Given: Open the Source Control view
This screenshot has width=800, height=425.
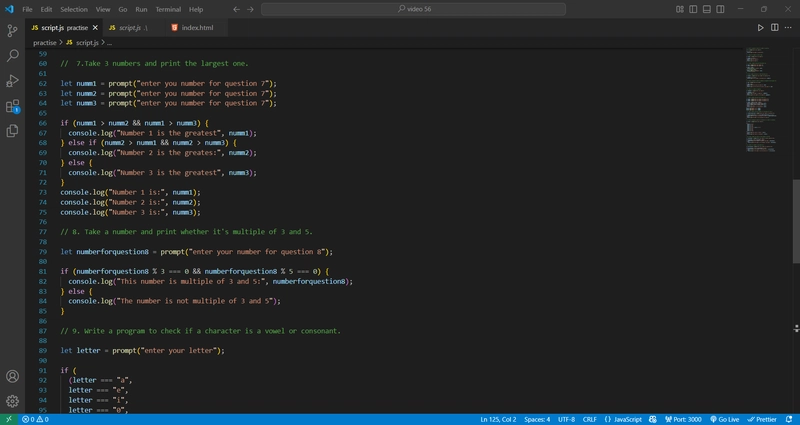Looking at the screenshot, I should (12, 31).
